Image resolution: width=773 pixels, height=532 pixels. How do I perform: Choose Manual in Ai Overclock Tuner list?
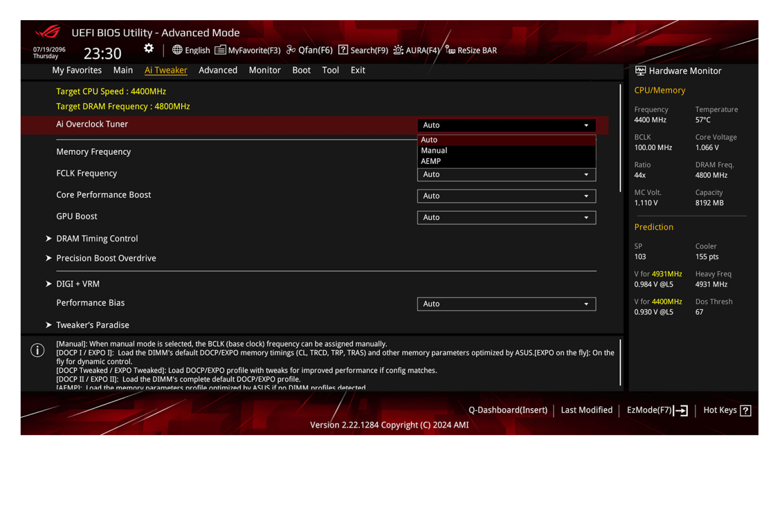tap(506, 151)
